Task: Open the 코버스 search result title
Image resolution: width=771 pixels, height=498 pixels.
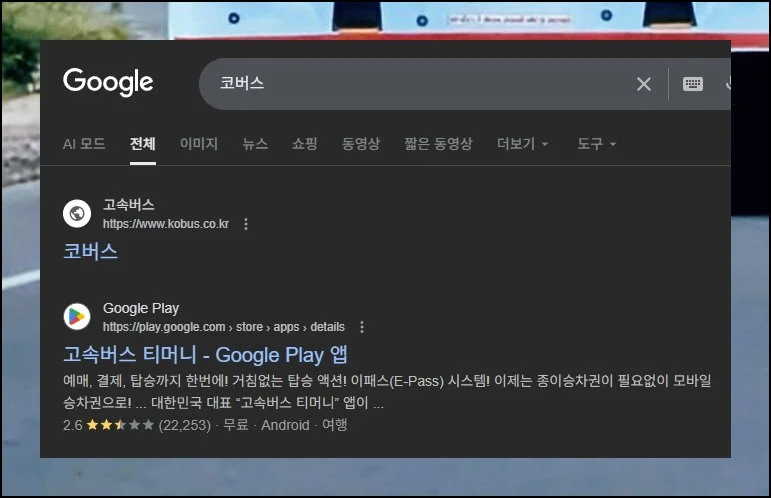Action: point(91,251)
